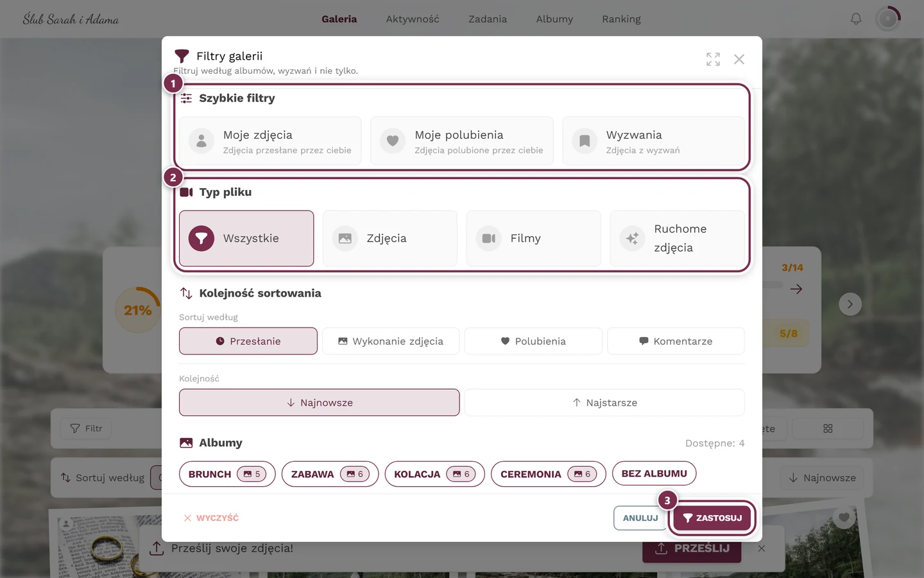
Task: Filter by BEZ ALBUMU chip
Action: pyautogui.click(x=654, y=473)
